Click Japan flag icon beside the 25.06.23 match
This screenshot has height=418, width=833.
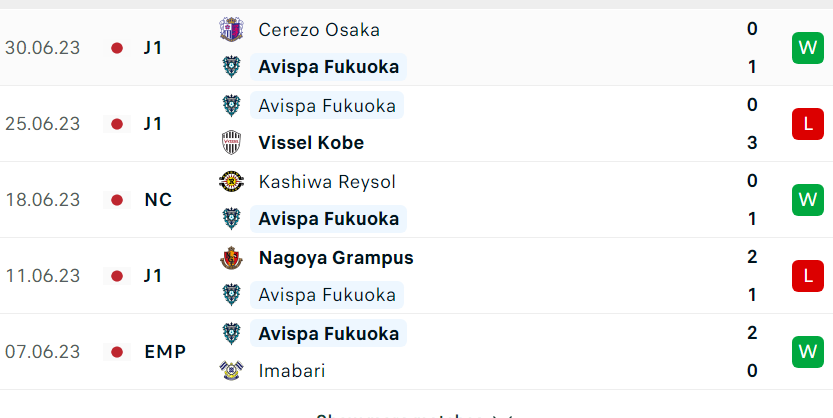tap(117, 124)
